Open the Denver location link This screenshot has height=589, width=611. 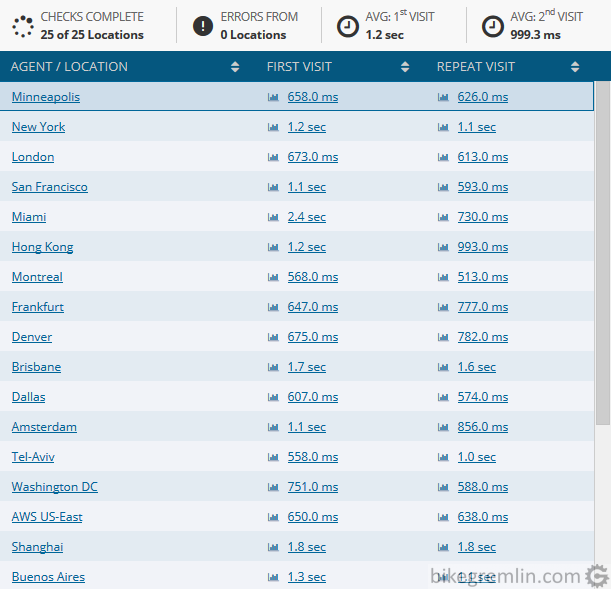click(32, 337)
